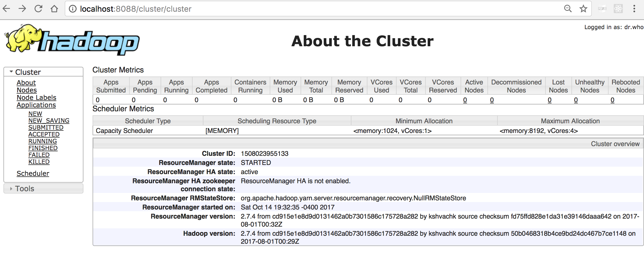Click the Maximum Allocation header
Image resolution: width=644 pixels, height=258 pixels.
pos(570,121)
